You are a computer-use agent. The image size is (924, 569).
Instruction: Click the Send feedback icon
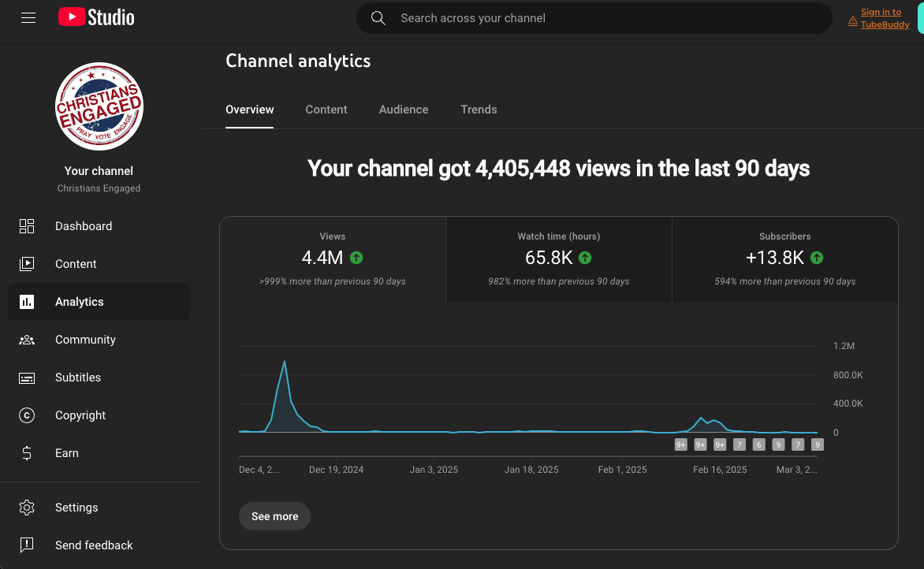tap(27, 545)
